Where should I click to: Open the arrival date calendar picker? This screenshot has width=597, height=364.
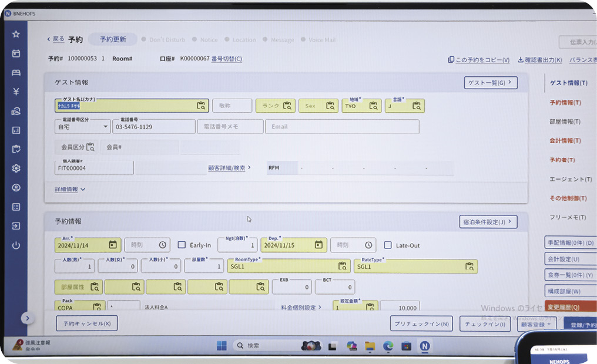coord(112,245)
